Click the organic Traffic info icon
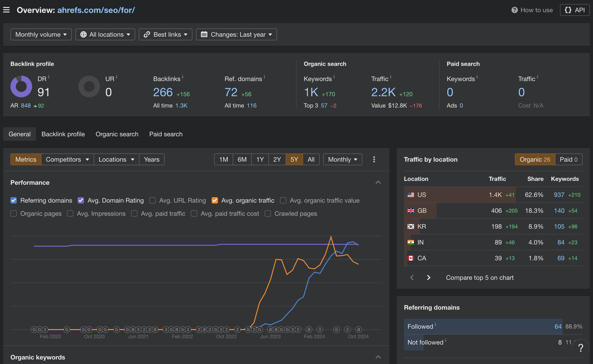 [391, 77]
